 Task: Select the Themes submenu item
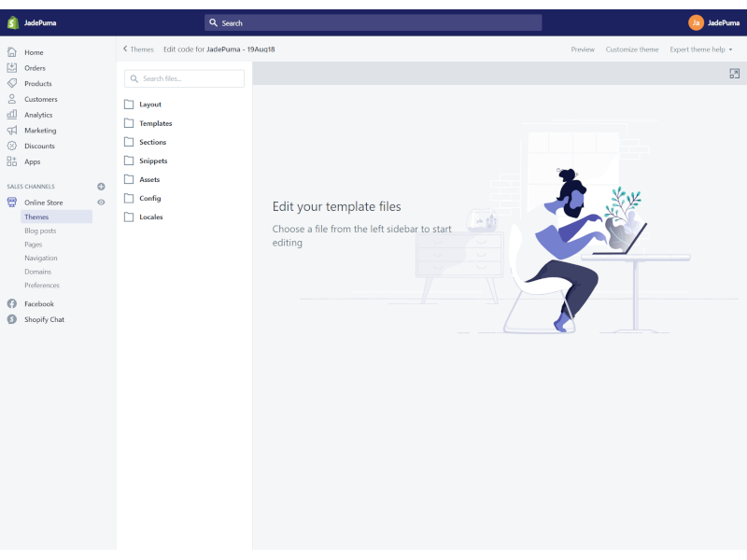[x=56, y=217]
